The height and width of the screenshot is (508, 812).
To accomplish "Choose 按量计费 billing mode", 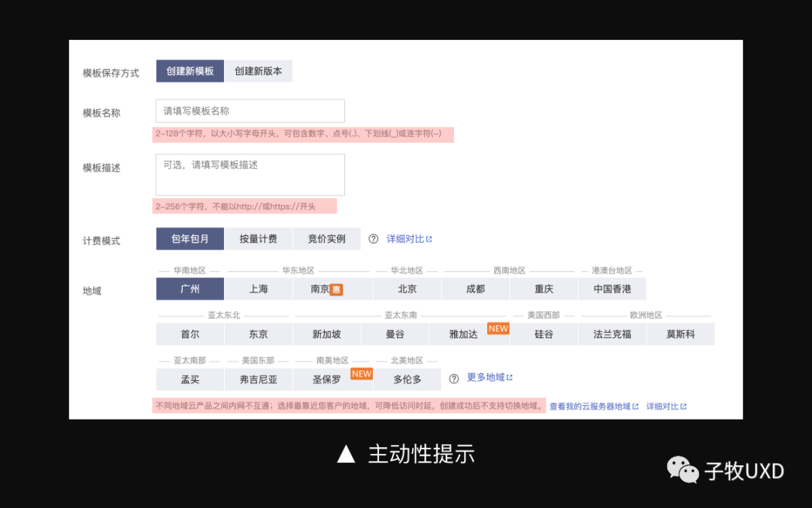I will click(259, 239).
